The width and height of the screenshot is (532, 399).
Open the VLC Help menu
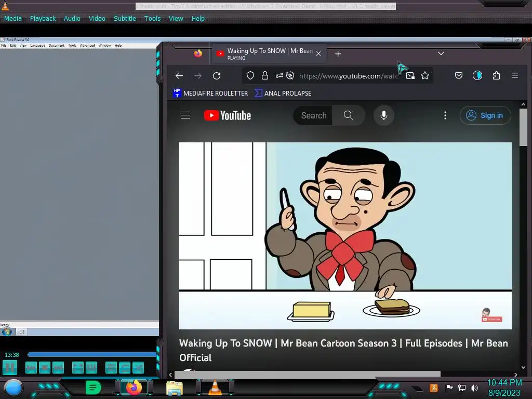(198, 18)
